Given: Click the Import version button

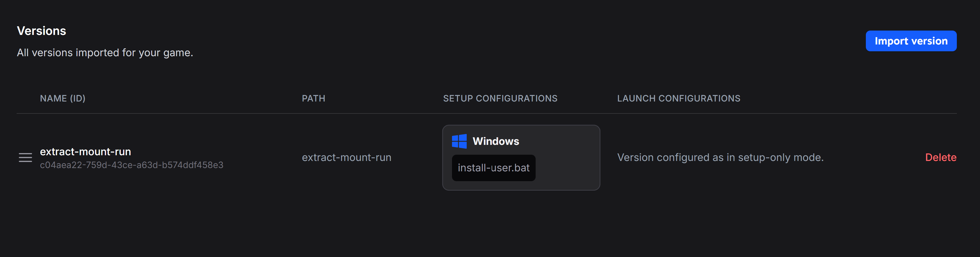Looking at the screenshot, I should point(911,41).
